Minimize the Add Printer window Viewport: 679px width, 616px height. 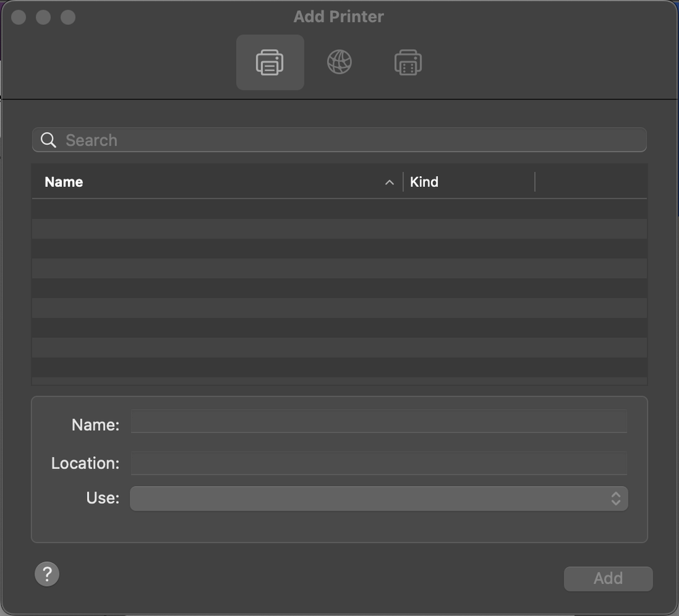(43, 17)
